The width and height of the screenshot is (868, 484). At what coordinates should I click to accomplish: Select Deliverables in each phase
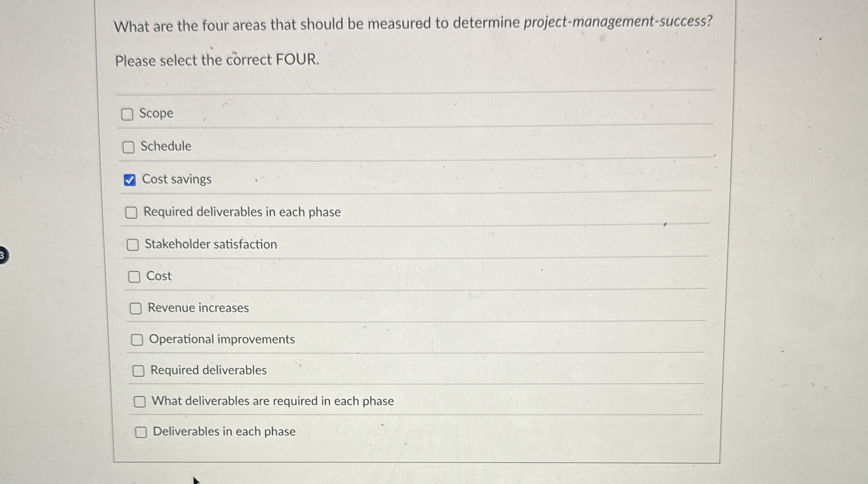(x=142, y=432)
